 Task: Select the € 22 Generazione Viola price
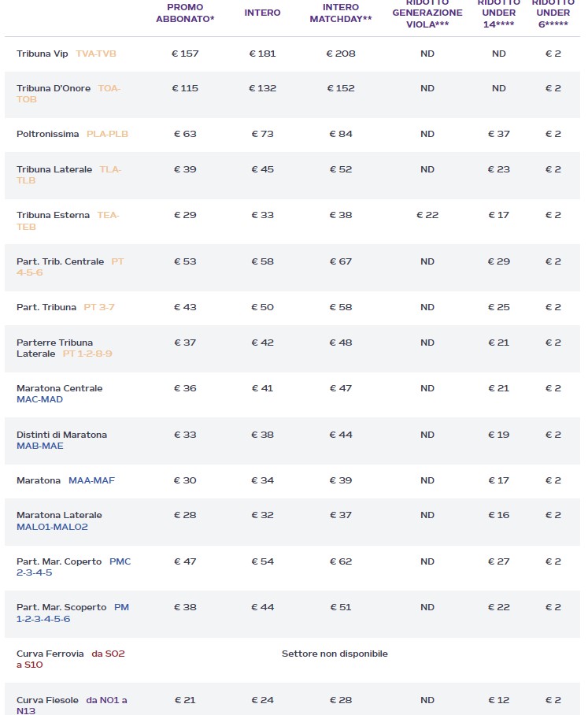click(x=427, y=215)
